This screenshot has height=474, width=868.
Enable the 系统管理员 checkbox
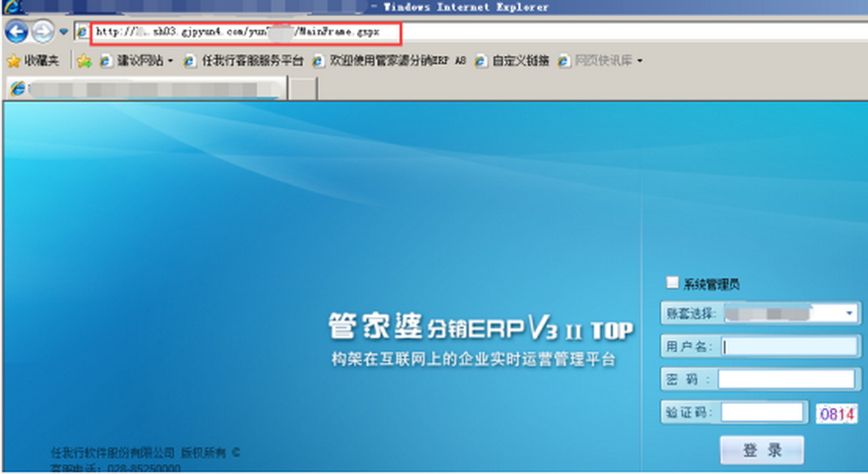click(x=672, y=283)
